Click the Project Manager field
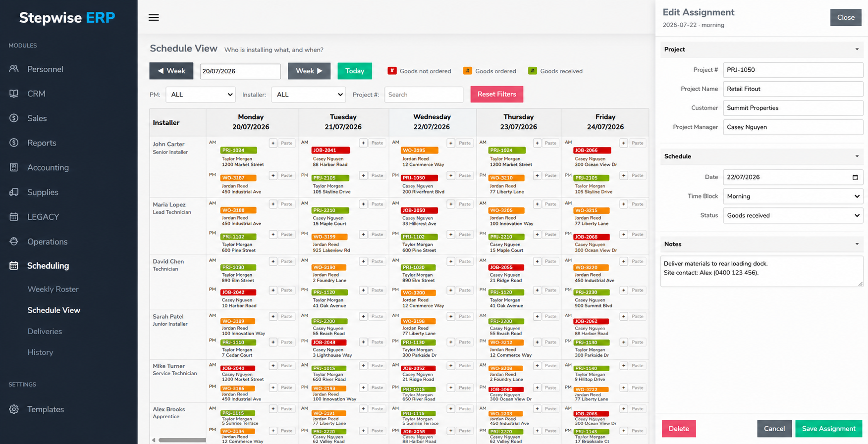Screen dimensions: 868x444 [793, 127]
